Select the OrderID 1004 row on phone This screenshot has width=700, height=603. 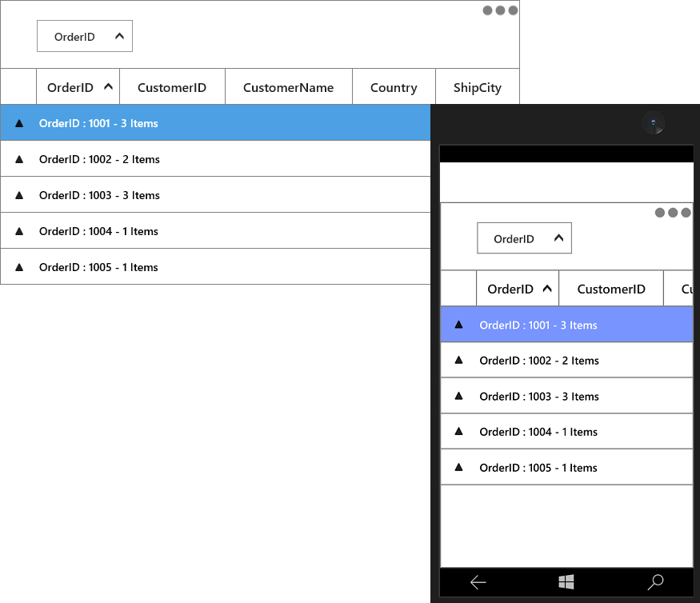(566, 432)
